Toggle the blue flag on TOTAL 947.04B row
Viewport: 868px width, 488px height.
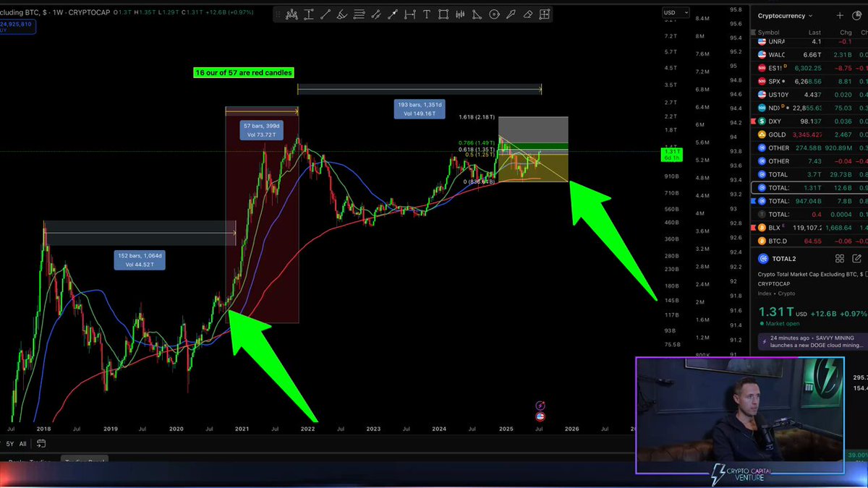753,201
